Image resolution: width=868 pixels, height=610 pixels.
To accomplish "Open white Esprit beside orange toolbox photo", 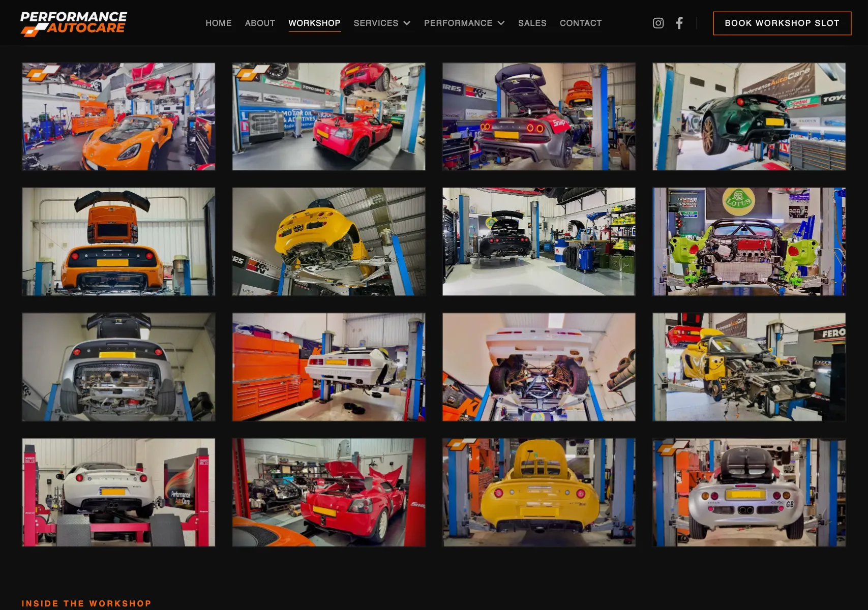I will click(328, 367).
